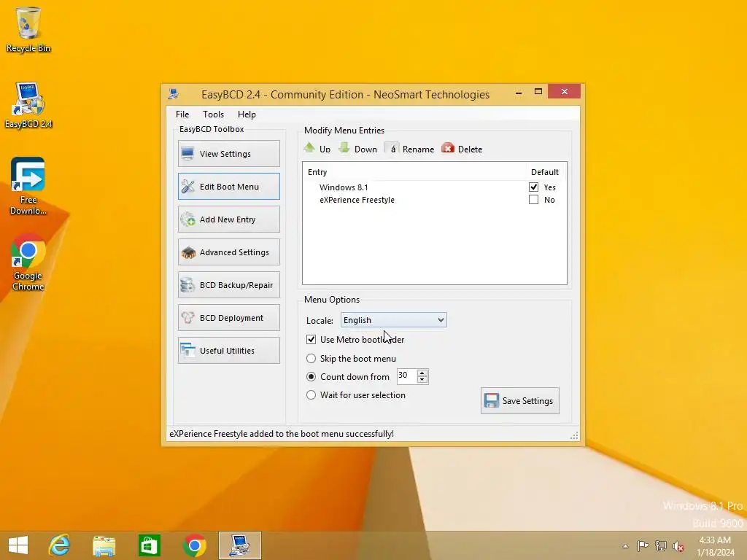Open the Help menu
Viewport: 747px width, 560px height.
click(x=247, y=114)
